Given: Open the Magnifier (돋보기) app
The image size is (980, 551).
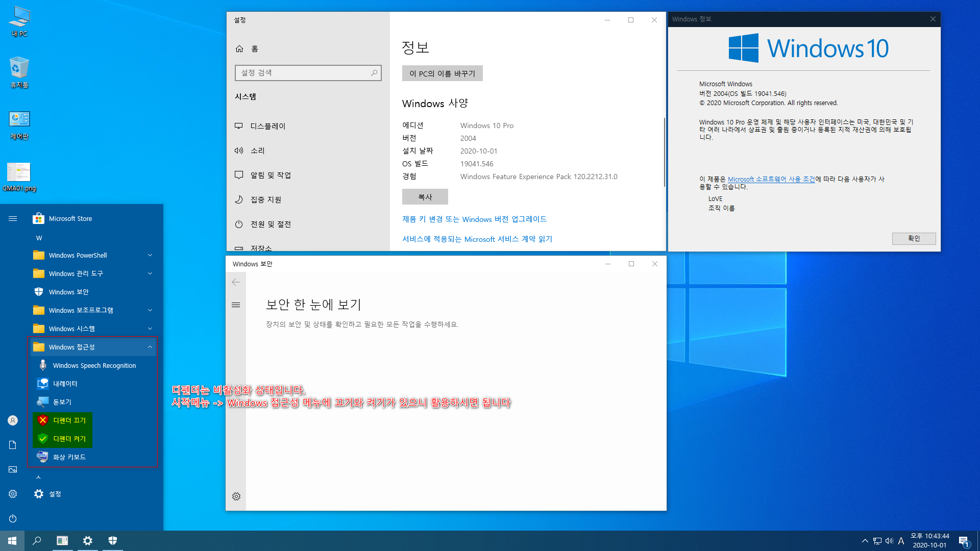Looking at the screenshot, I should tap(62, 402).
